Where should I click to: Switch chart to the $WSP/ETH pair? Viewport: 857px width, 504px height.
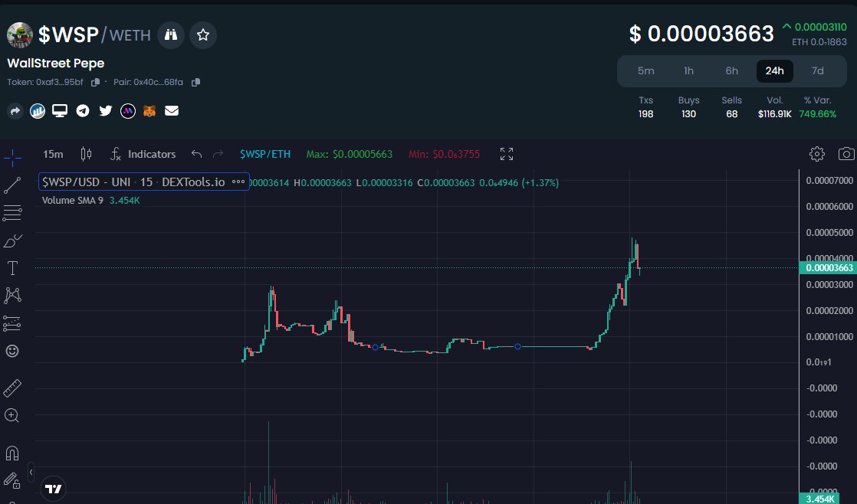265,154
